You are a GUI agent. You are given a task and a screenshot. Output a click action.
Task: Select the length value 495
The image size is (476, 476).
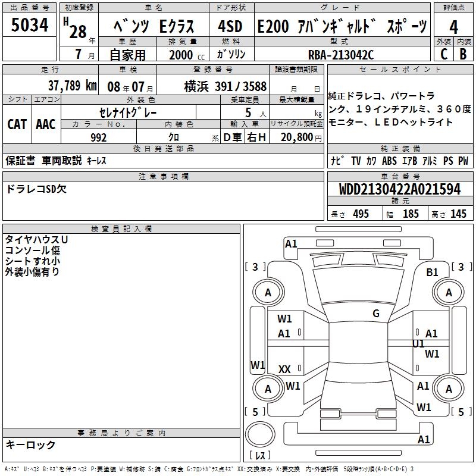(361, 214)
